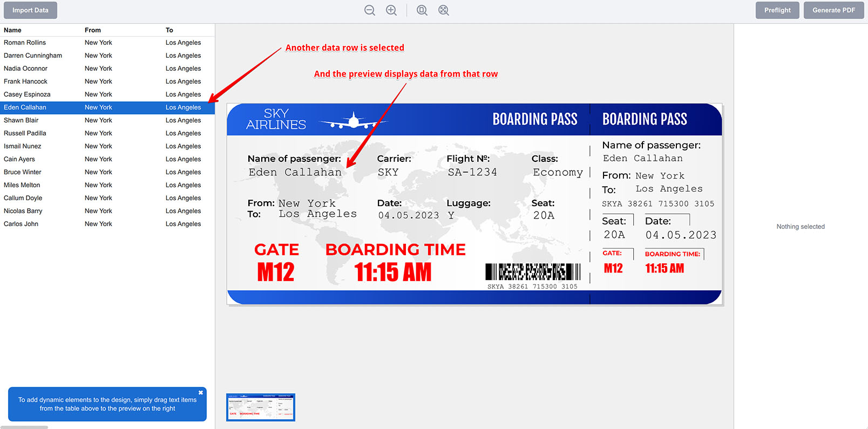Click the large M12 gate value
Viewport: 868px width, 429px height.
[276, 272]
